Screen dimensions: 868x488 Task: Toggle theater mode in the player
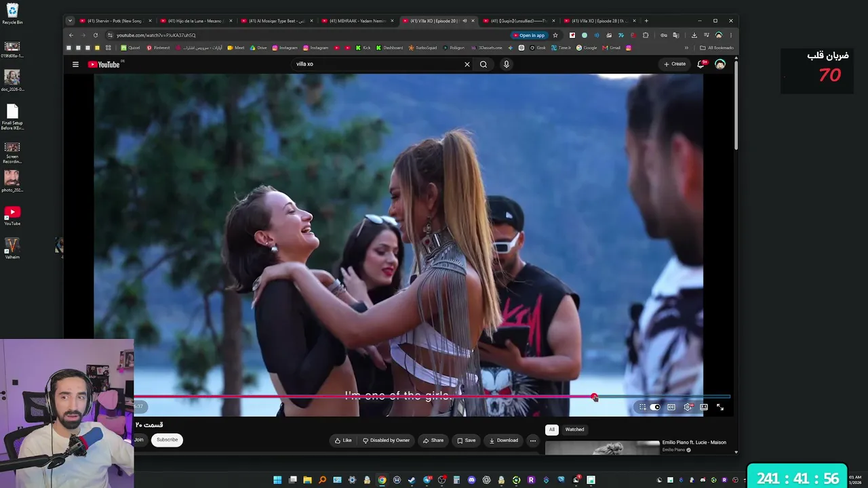(x=704, y=407)
